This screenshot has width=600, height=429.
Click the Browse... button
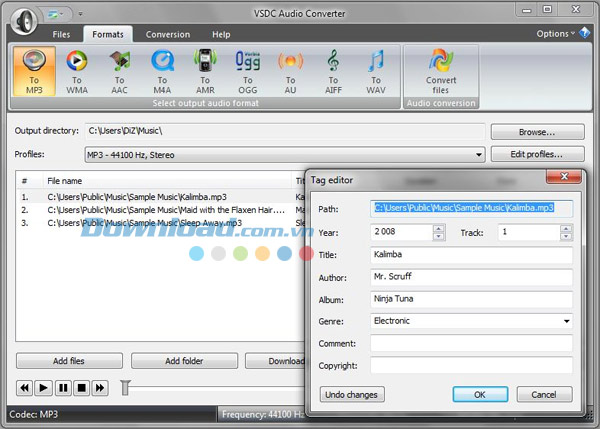click(537, 132)
